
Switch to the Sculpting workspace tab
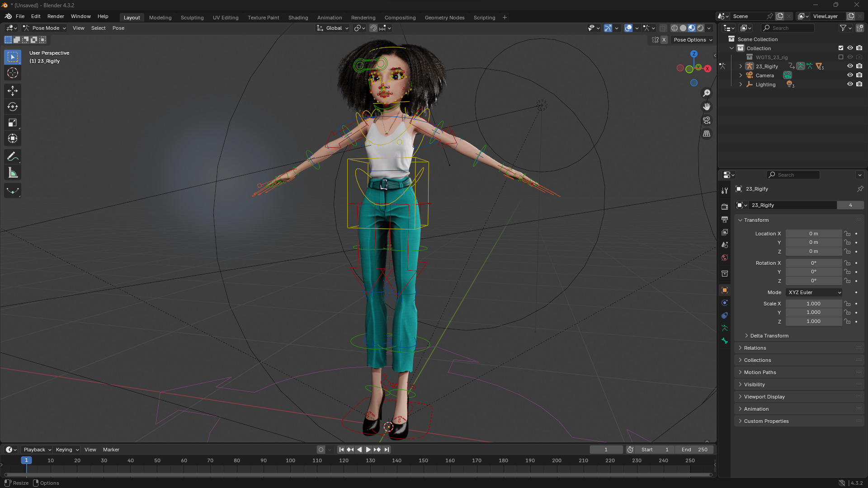click(x=192, y=18)
